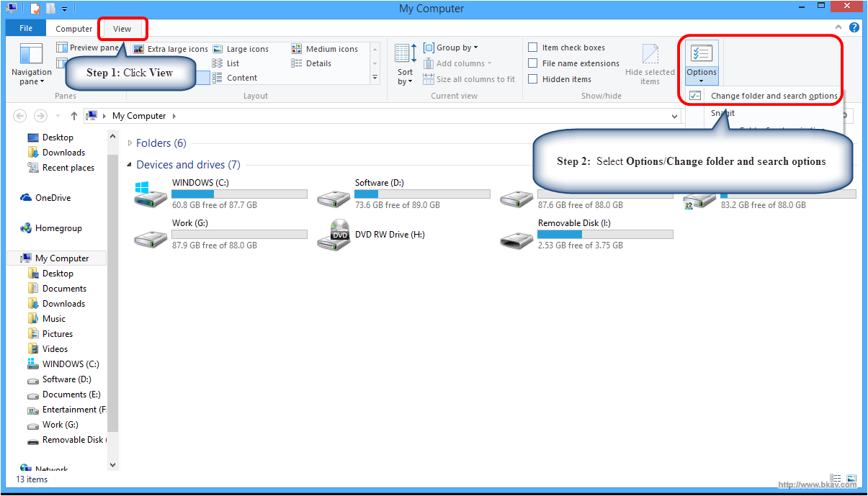Image resolution: width=868 pixels, height=496 pixels.
Task: Open the Group by dropdown
Action: point(451,48)
